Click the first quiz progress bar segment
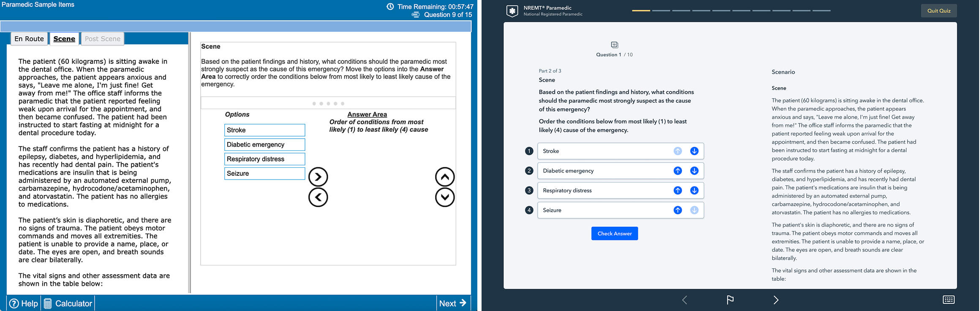Screen dimensions: 980x311 tap(641, 11)
